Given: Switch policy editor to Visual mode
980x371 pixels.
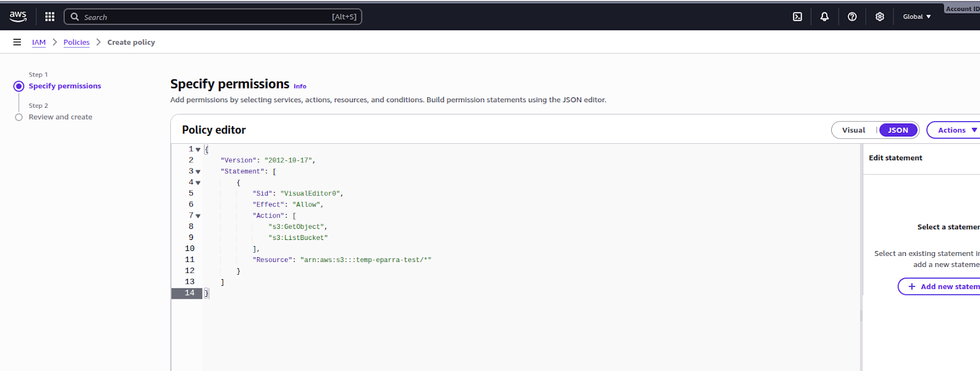Looking at the screenshot, I should click(853, 130).
